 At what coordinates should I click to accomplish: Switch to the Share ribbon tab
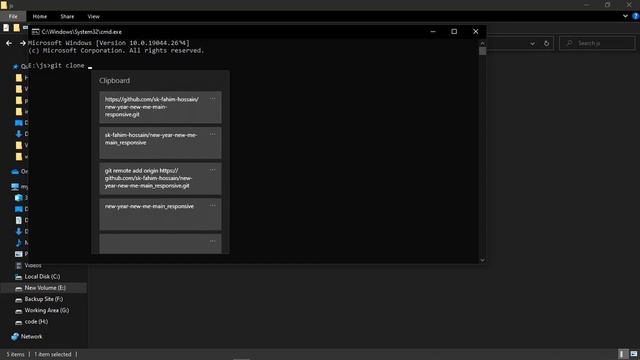pos(67,16)
